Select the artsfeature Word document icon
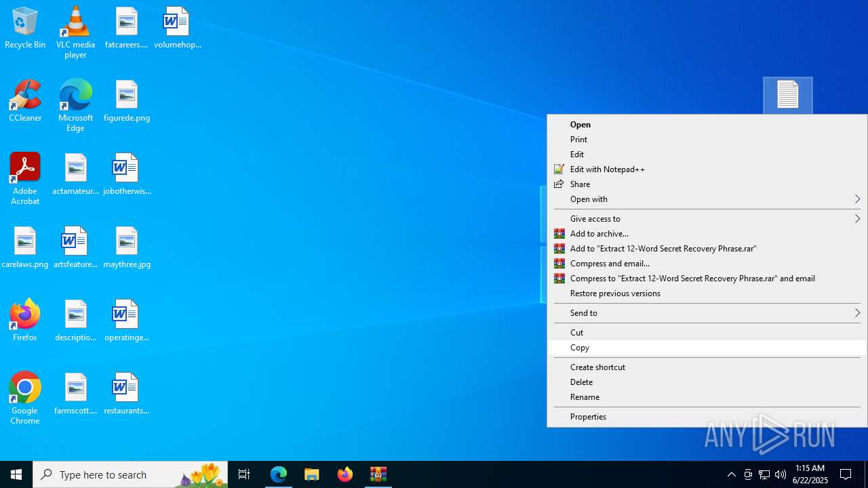 (x=75, y=248)
